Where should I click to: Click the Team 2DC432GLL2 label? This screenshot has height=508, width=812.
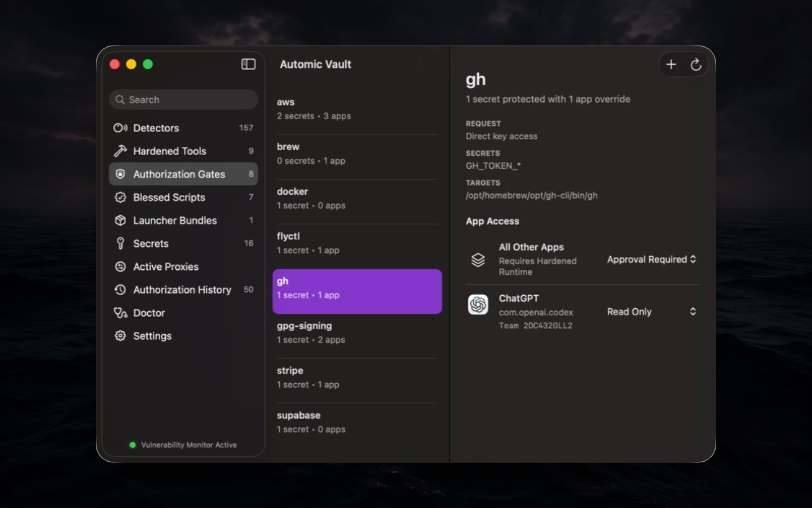click(x=536, y=326)
